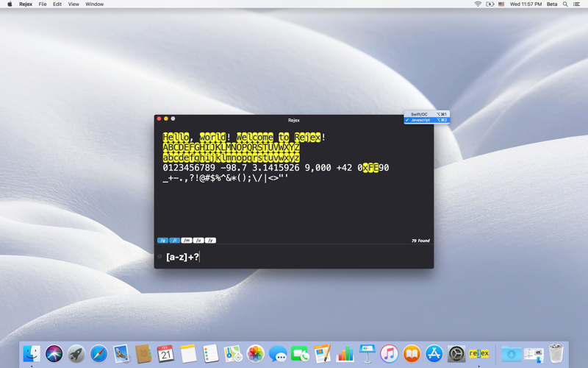Click the regex pattern input field
588x368 pixels.
point(294,257)
